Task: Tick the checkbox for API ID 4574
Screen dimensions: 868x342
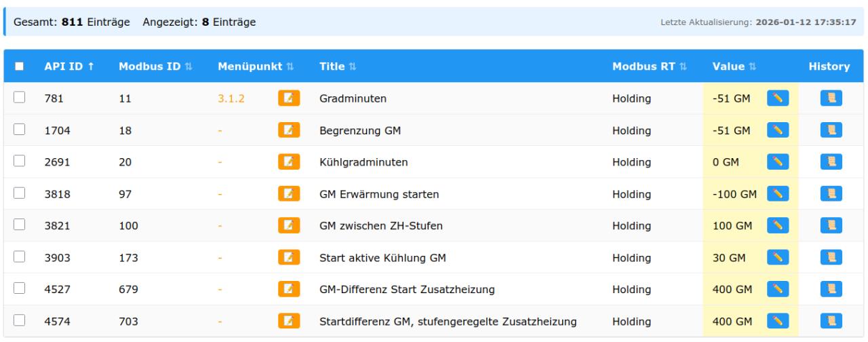Action: tap(20, 322)
